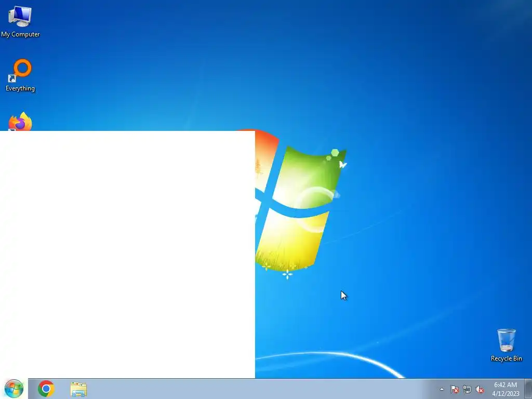This screenshot has width=532, height=399.
Task: Open Windows Explorer from the taskbar
Action: point(78,389)
